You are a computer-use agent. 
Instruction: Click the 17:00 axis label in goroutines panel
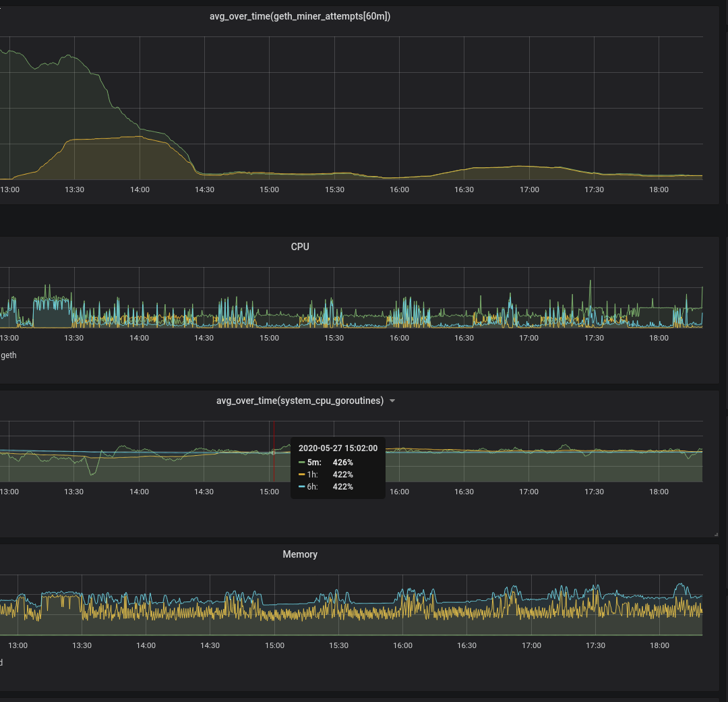[529, 492]
